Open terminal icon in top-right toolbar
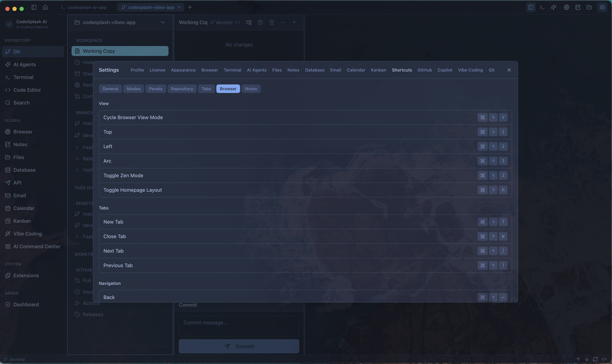Image resolution: width=612 pixels, height=364 pixels. (542, 7)
